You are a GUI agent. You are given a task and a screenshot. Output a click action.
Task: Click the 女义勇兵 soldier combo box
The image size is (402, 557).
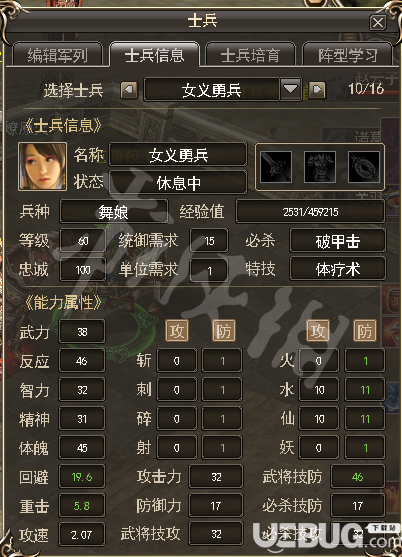pos(223,89)
